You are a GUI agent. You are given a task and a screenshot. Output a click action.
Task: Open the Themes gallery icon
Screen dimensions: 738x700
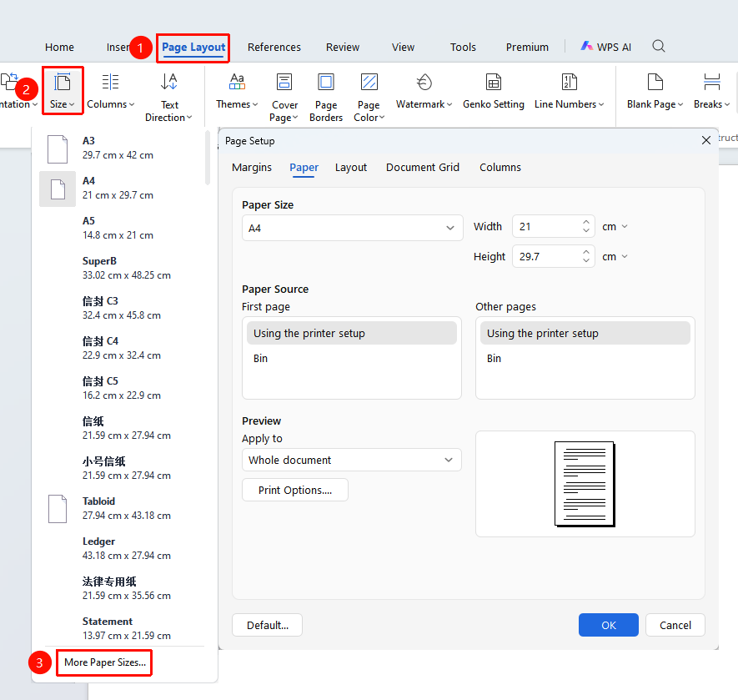click(237, 82)
